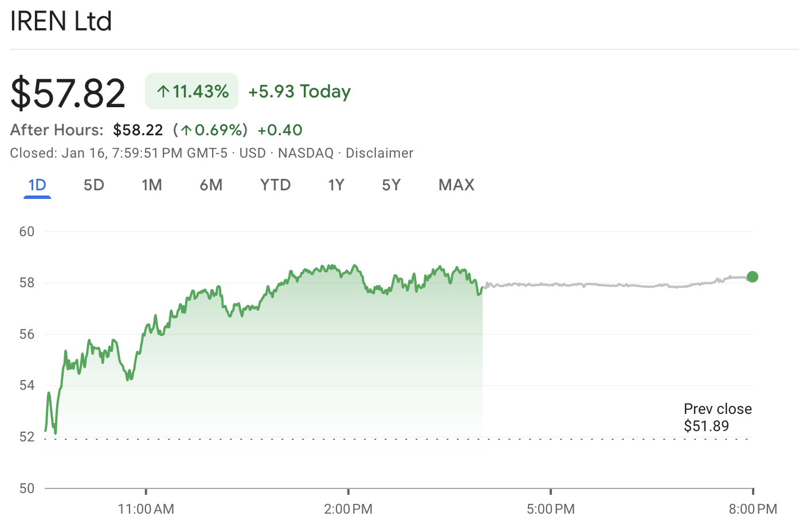Open the Disclaimer link
The width and height of the screenshot is (799, 532).
pyautogui.click(x=380, y=153)
